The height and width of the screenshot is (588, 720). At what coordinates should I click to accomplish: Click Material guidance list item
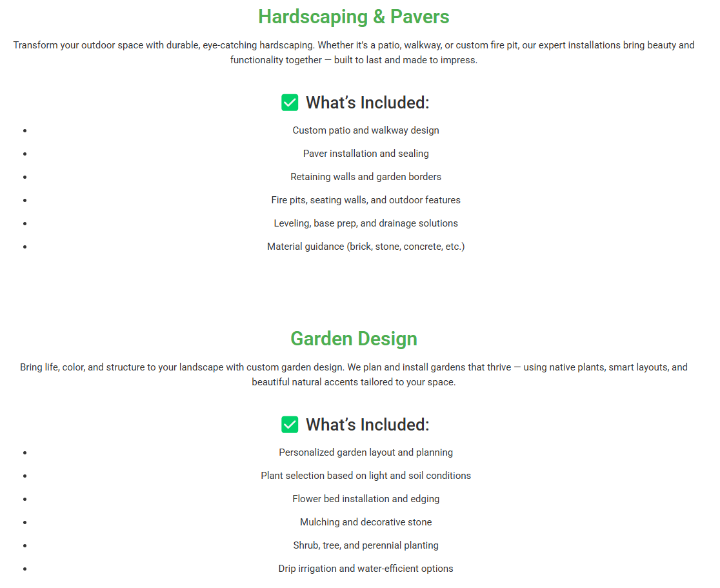coord(366,247)
